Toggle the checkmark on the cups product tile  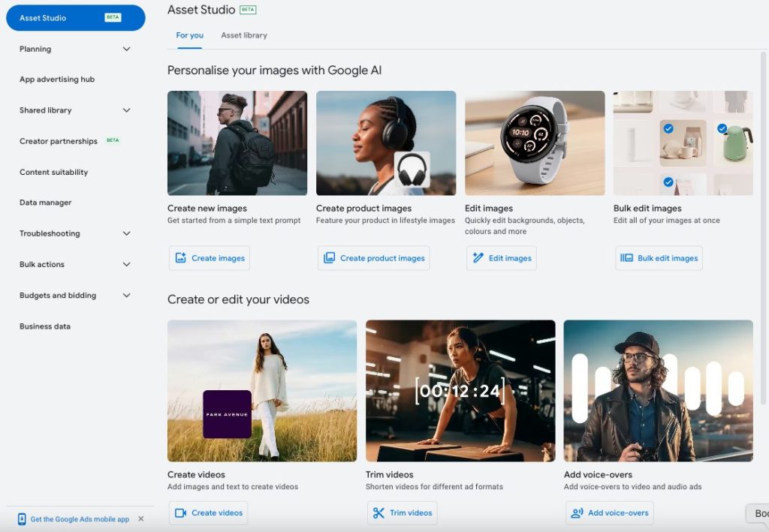click(668, 128)
